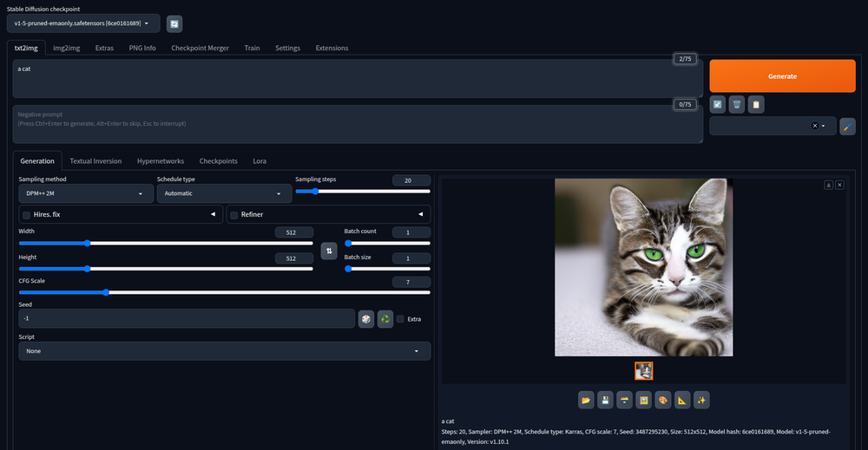The height and width of the screenshot is (450, 868).
Task: Open the Schedule type dropdown
Action: [x=224, y=193]
